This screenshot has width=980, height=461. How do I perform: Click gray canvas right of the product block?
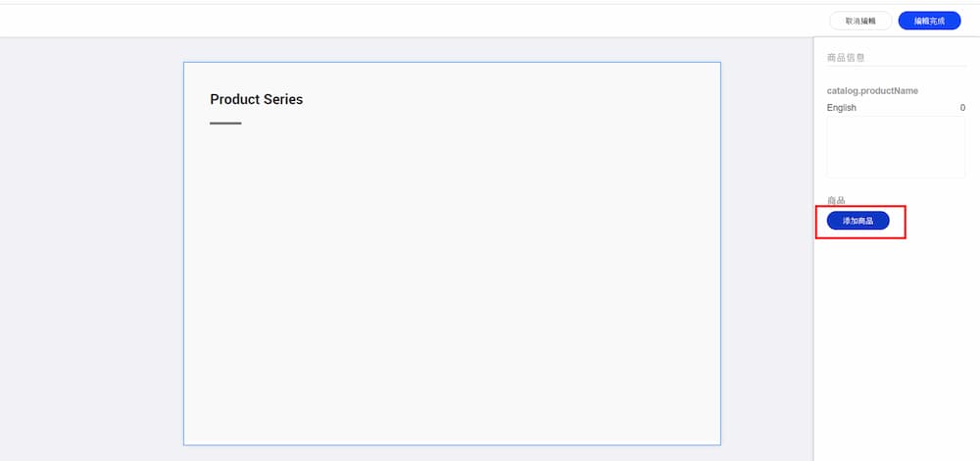(x=766, y=245)
